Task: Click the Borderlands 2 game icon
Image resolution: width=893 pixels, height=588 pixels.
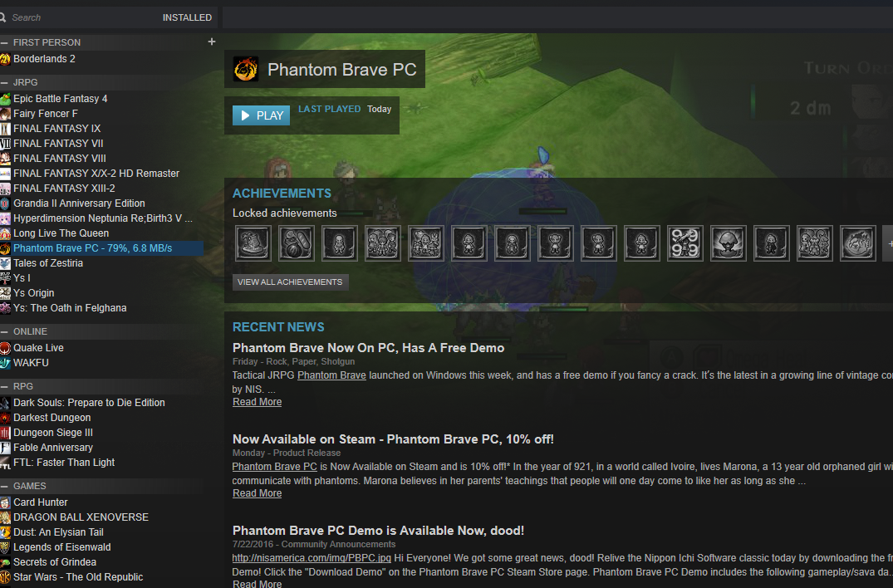Action: tap(5, 59)
